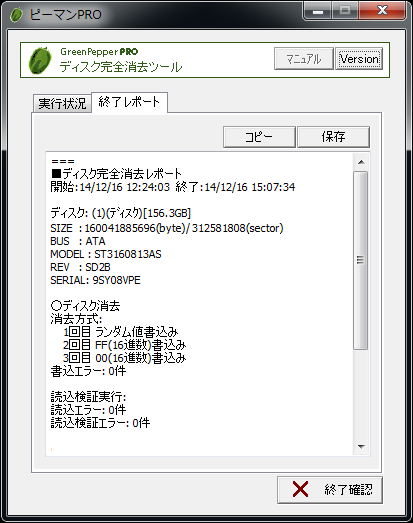Click the SERIAL: 9SY08VPE line in report

[x=95, y=280]
